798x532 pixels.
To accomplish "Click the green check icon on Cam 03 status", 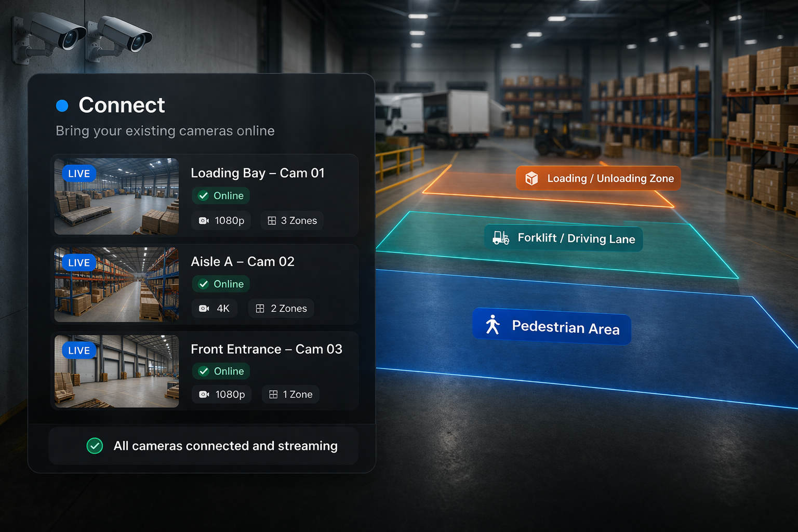I will (x=203, y=371).
